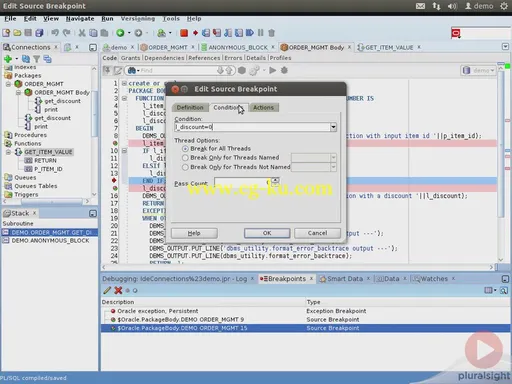
Task: Click OK in Edit Source Breakpoint dialog
Action: click(x=267, y=233)
